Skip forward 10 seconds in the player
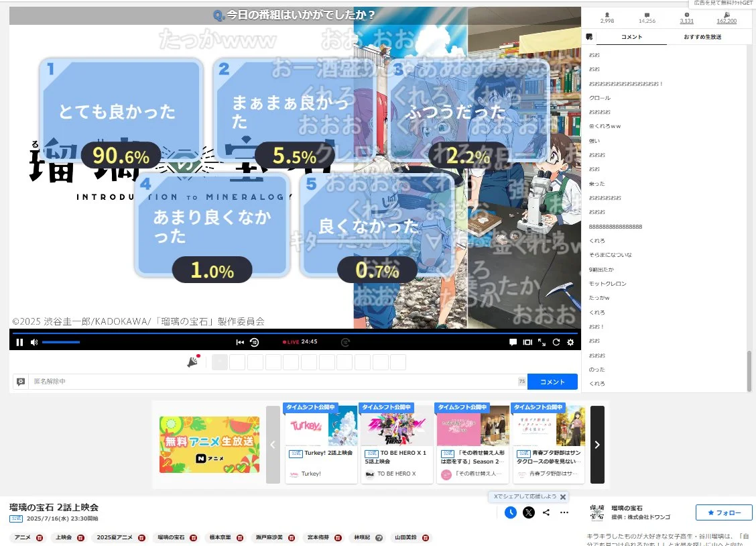The width and height of the screenshot is (756, 546). [x=345, y=342]
